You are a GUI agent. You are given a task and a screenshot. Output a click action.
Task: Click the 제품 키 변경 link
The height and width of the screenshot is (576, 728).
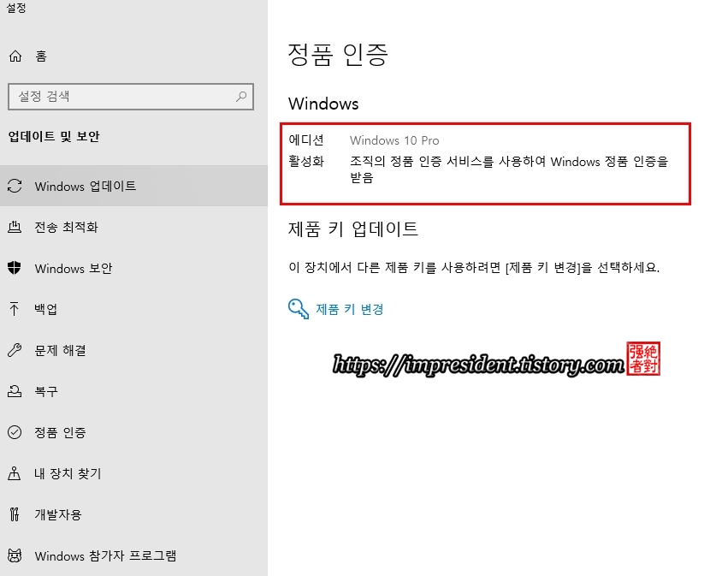point(350,309)
